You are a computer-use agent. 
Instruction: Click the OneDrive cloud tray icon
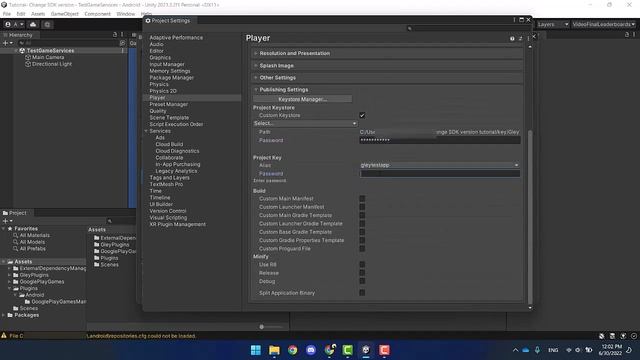[526, 350]
